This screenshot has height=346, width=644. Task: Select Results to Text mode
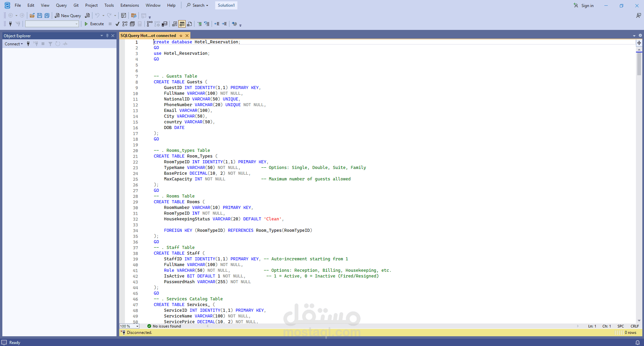click(175, 24)
